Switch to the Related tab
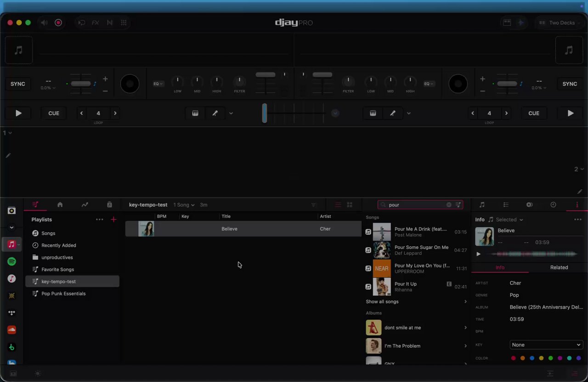Screen dimensions: 588x382 (x=559, y=267)
